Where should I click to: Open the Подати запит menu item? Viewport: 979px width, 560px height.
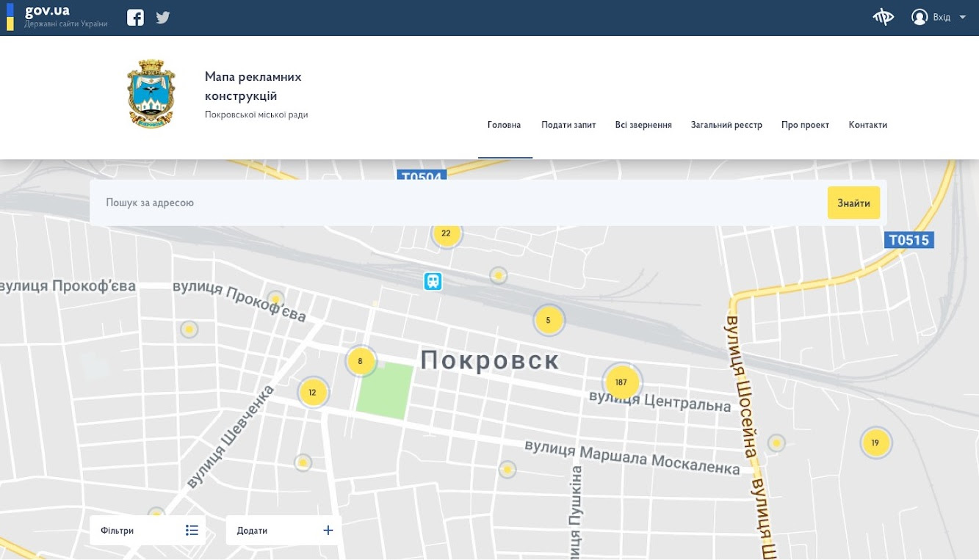tap(568, 125)
